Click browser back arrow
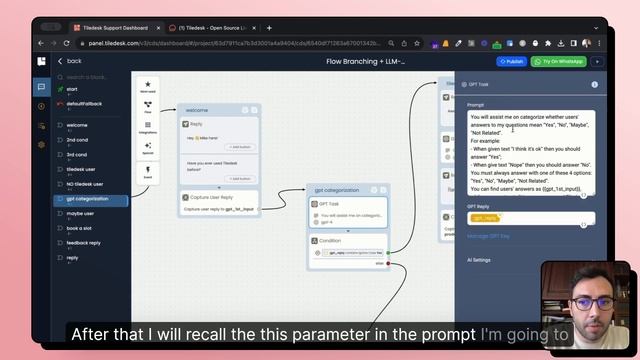640x360 pixels. (41, 43)
